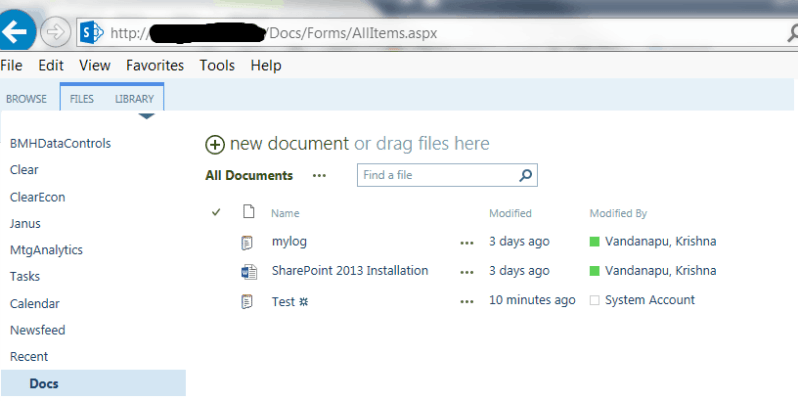Click the 'new document' link
The height and width of the screenshot is (401, 798).
click(289, 144)
